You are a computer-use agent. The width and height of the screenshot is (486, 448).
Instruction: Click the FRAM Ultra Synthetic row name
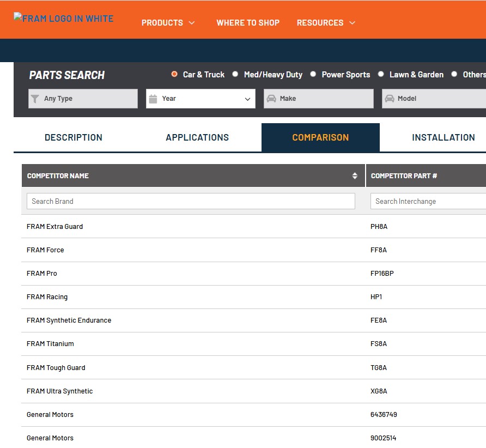59,391
